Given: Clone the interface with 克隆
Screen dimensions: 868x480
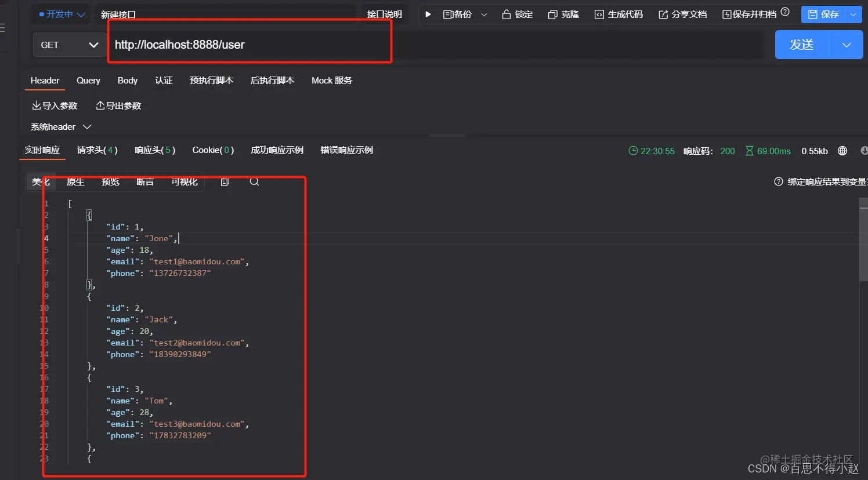Looking at the screenshot, I should [x=563, y=14].
